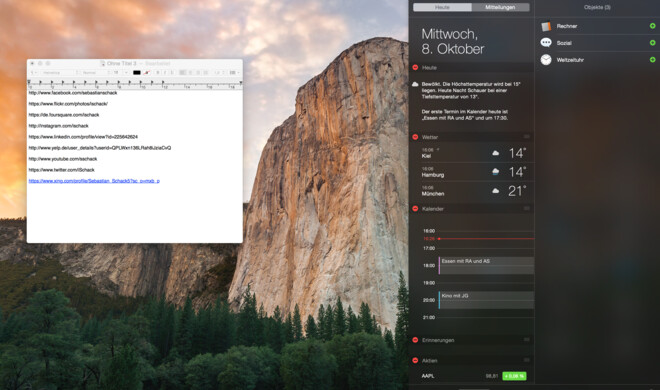Click the youtube.com/sschack line

click(x=63, y=159)
